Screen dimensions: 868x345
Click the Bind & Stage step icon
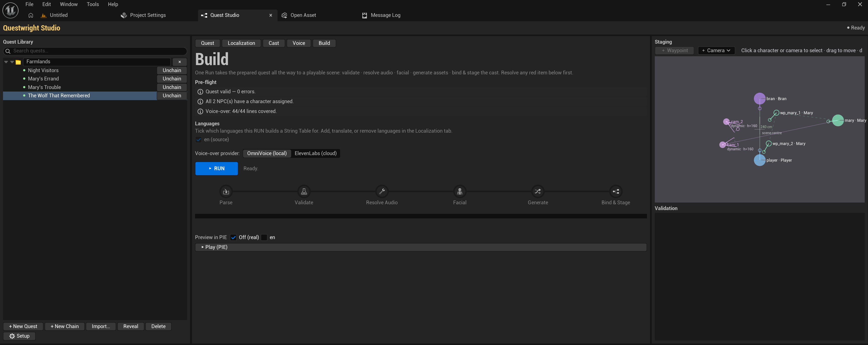click(616, 191)
